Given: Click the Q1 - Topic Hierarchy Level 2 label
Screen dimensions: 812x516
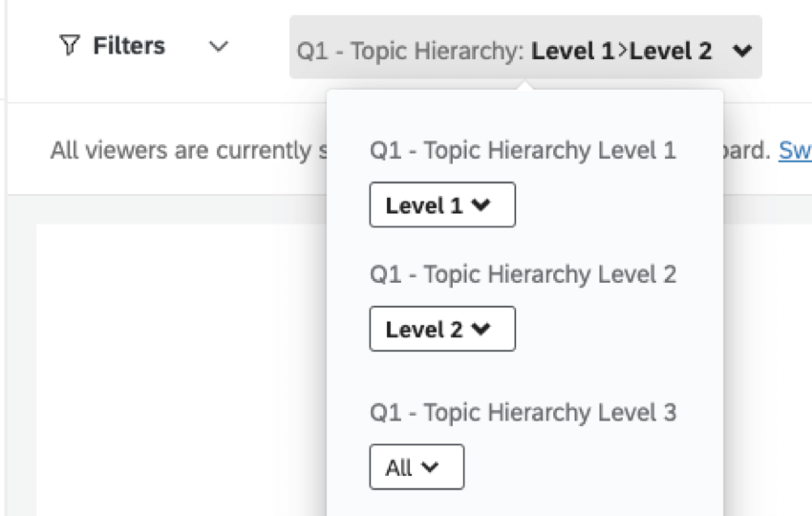Looking at the screenshot, I should pos(523,275).
